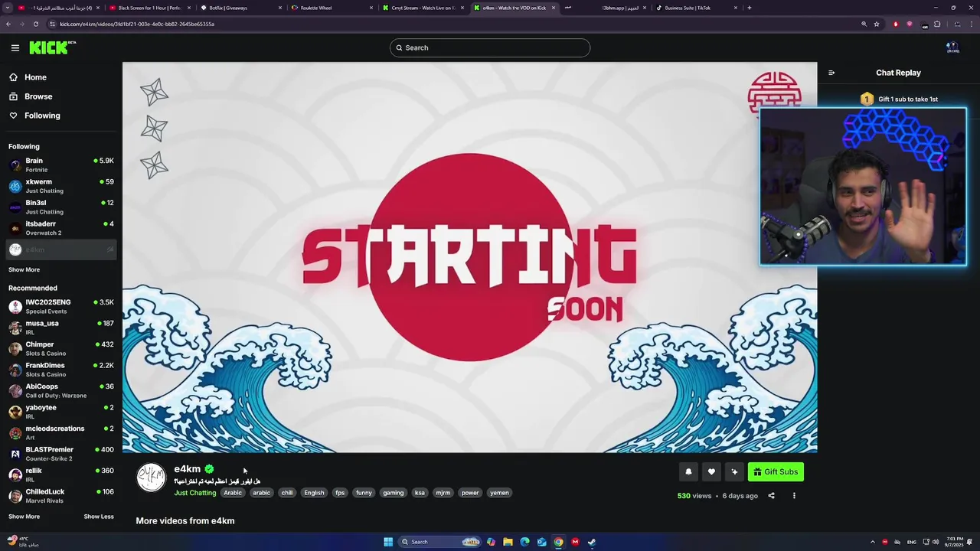Open Following in the sidebar
This screenshot has width=980, height=551.
tap(42, 116)
